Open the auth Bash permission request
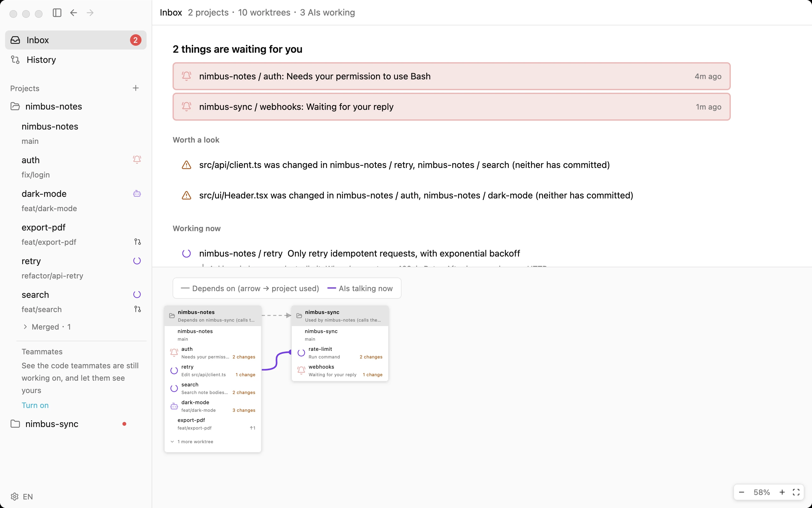812x508 pixels. pos(451,76)
